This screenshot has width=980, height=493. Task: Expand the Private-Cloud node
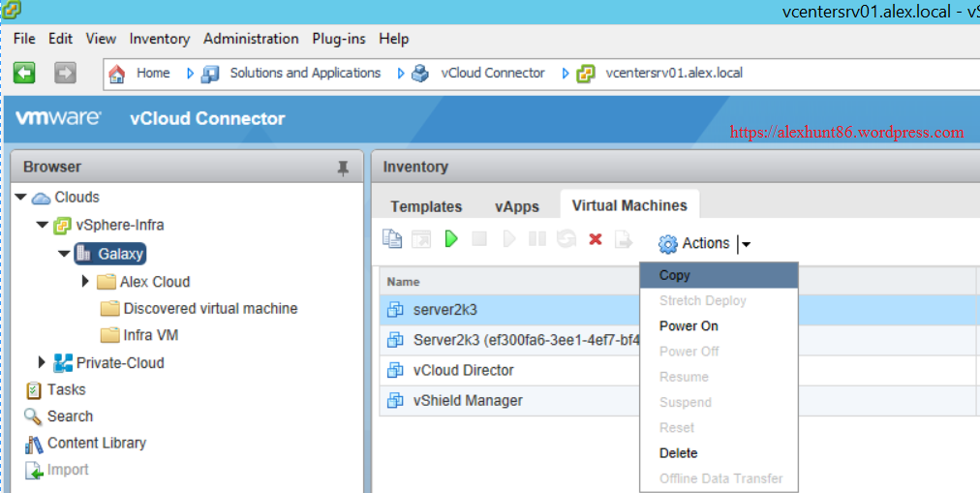42,363
